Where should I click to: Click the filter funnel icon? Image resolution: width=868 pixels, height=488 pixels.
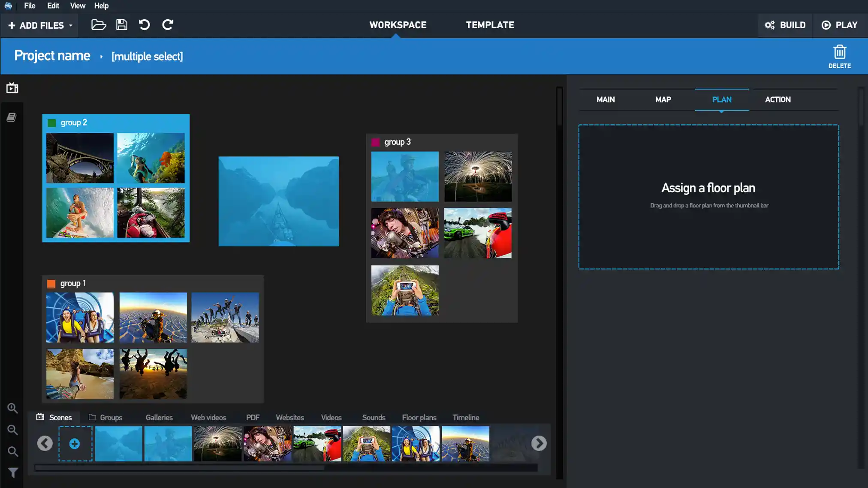click(x=13, y=473)
